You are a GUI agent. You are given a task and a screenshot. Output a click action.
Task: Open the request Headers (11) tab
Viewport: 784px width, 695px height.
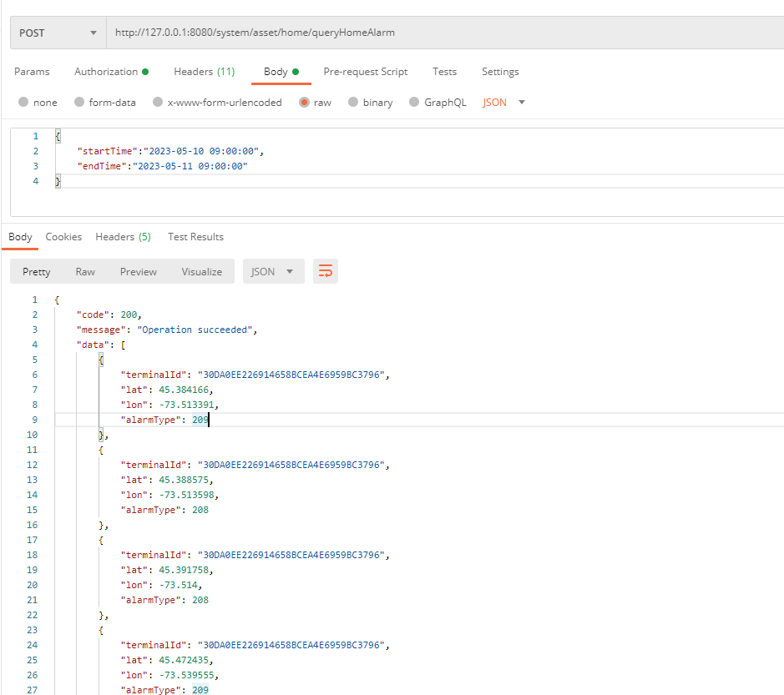[204, 72]
